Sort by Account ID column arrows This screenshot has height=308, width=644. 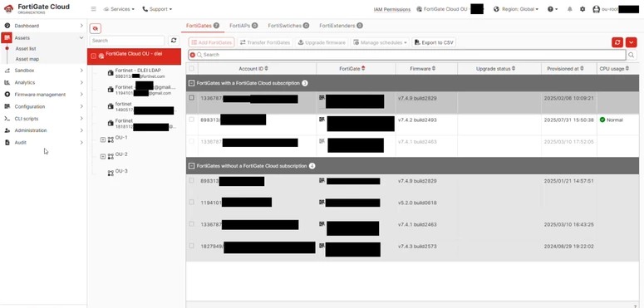click(267, 68)
